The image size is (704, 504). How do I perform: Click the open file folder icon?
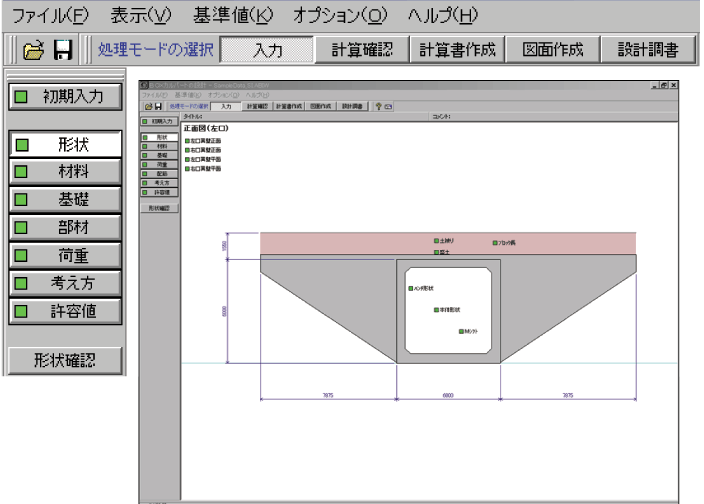(31, 49)
